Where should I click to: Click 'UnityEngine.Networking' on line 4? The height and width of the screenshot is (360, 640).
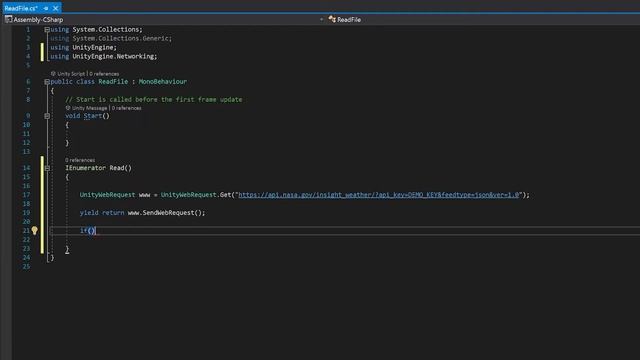tap(113, 56)
